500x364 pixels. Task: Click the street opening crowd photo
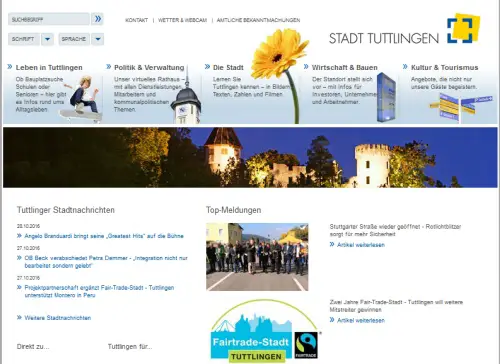point(257,257)
